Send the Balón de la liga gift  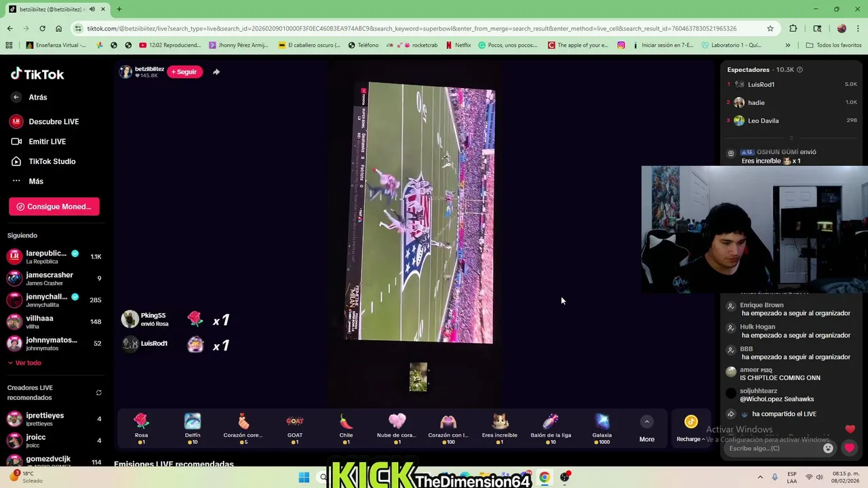551,428
